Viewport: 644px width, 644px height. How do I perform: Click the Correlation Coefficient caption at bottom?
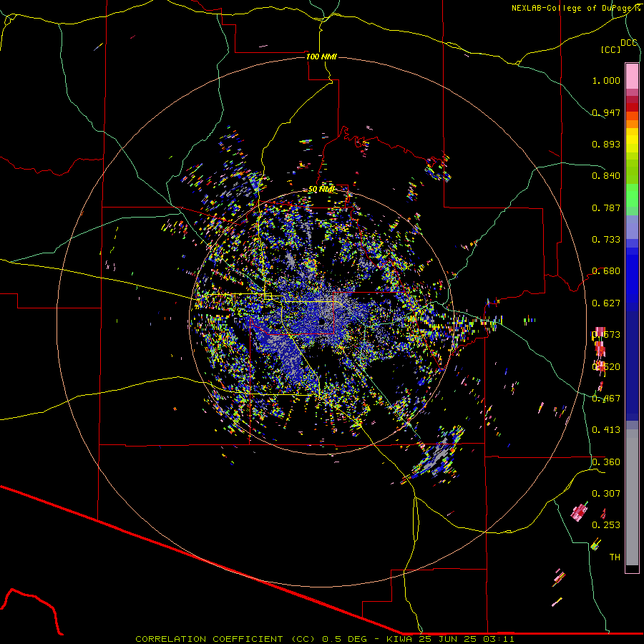pyautogui.click(x=324, y=639)
